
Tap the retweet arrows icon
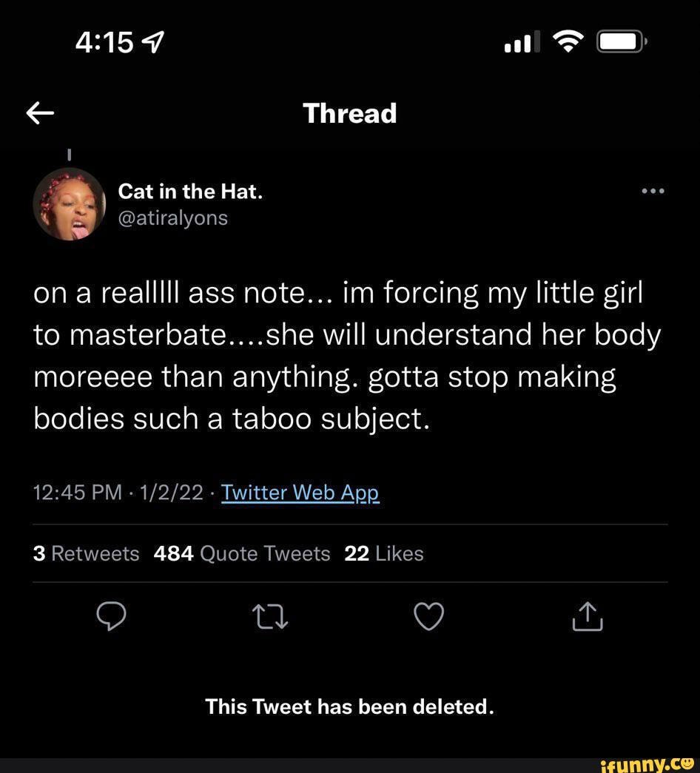pos(269,616)
